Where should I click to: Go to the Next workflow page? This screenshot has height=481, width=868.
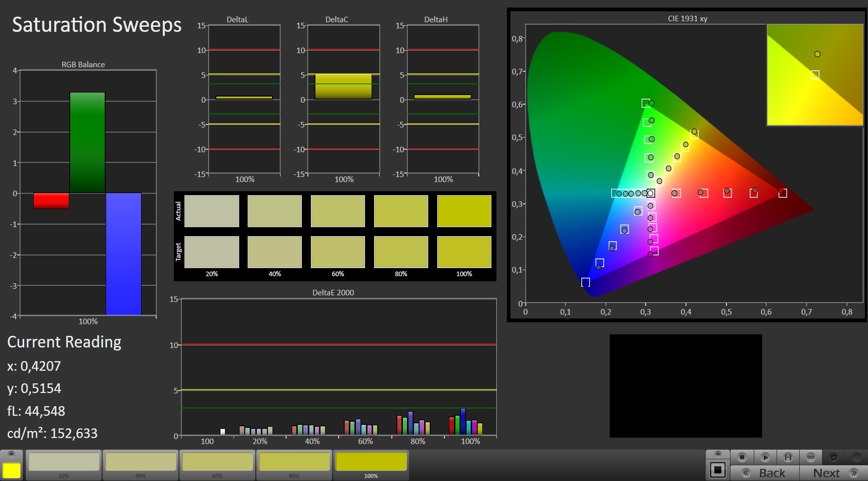point(826,473)
